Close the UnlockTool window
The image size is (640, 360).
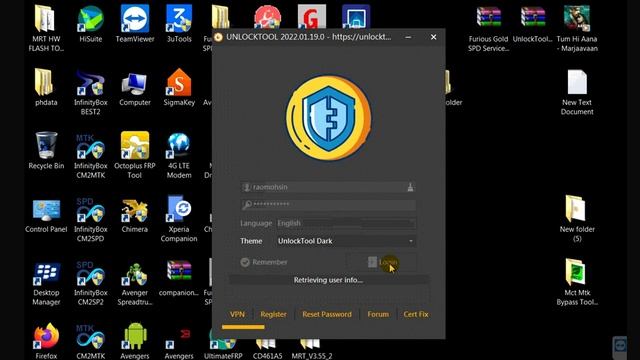click(433, 37)
